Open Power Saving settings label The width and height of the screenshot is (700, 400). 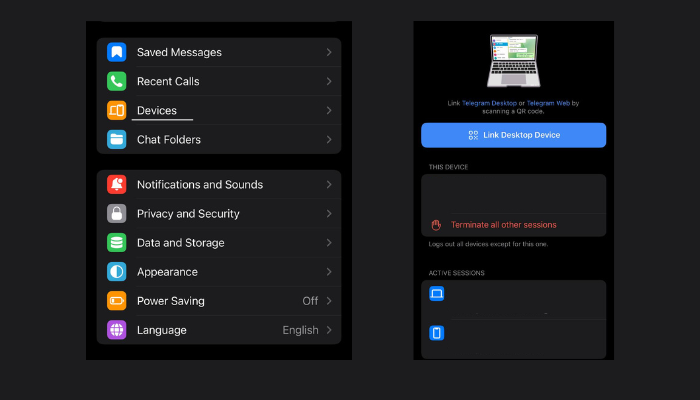click(171, 301)
